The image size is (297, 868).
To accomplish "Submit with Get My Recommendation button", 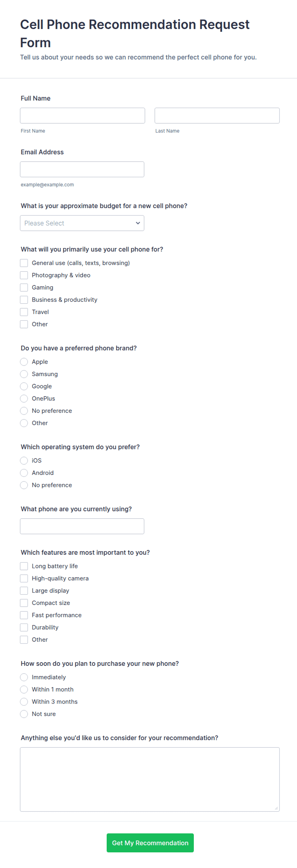I will tap(150, 843).
